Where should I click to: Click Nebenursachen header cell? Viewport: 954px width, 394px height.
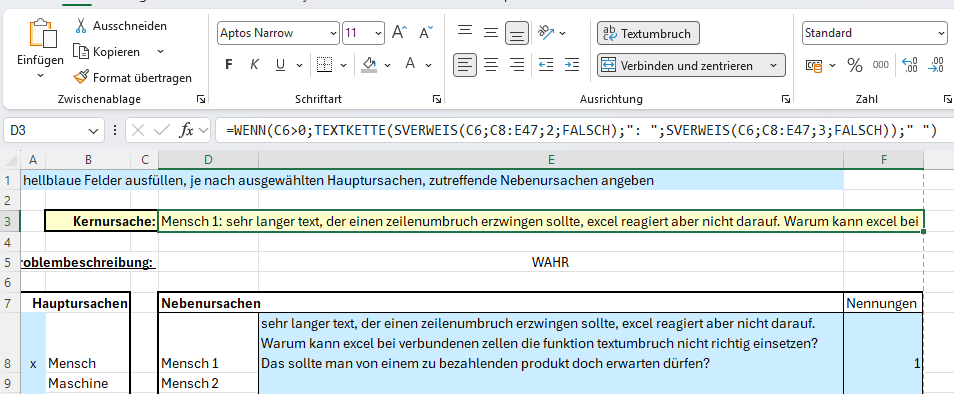click(x=501, y=303)
